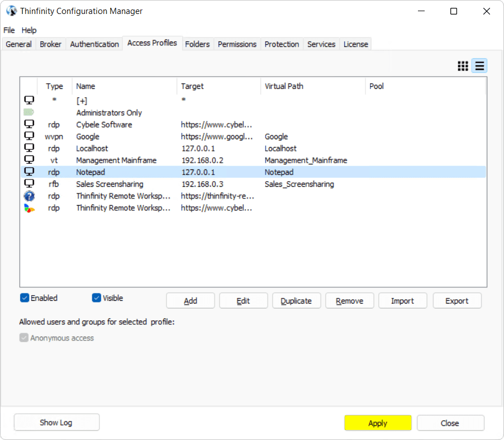Remove the selected profile
The image size is (504, 440).
pos(349,301)
